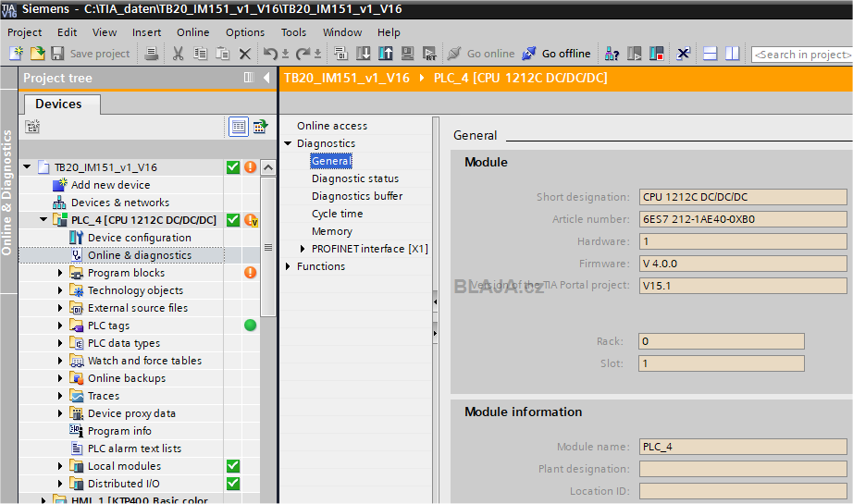
Task: Click the Start runtime on PC icon
Action: pyautogui.click(x=429, y=54)
